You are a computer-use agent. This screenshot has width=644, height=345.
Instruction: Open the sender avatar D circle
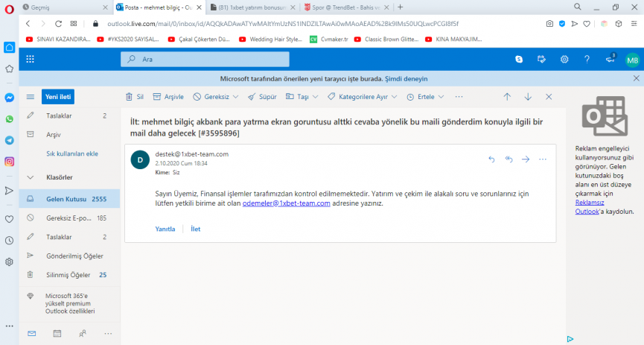pos(140,160)
